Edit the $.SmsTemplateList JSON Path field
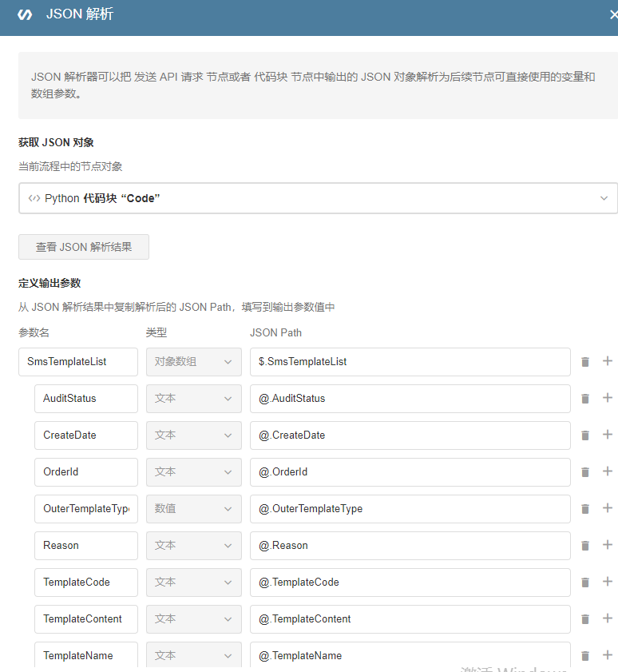The height and width of the screenshot is (672, 618). [x=410, y=362]
